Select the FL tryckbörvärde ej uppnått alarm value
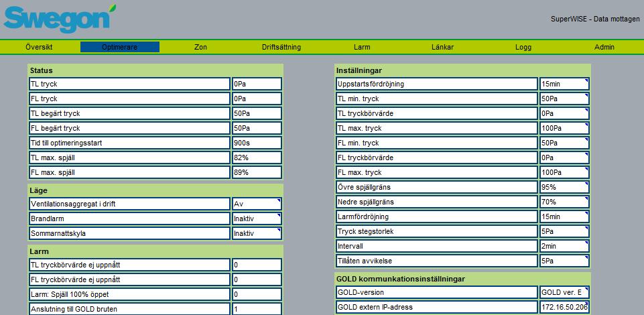This screenshot has width=644, height=315. (x=257, y=279)
